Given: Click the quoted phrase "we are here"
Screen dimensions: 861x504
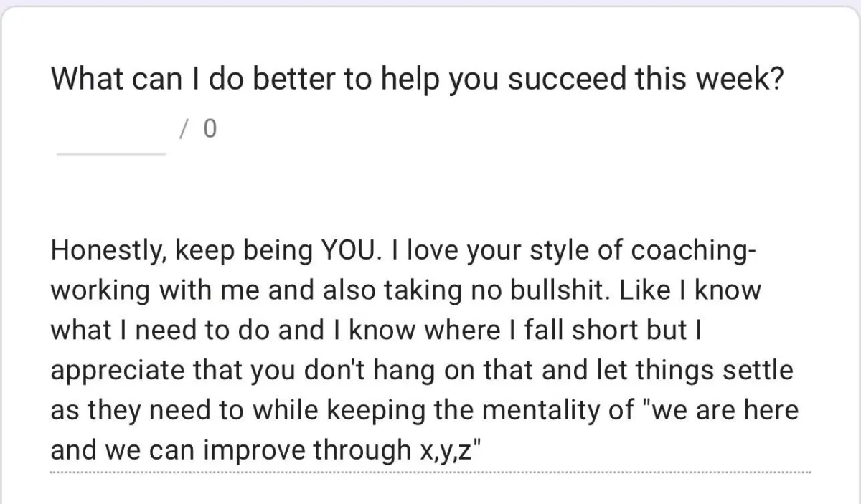Looking at the screenshot, I should 728,411.
